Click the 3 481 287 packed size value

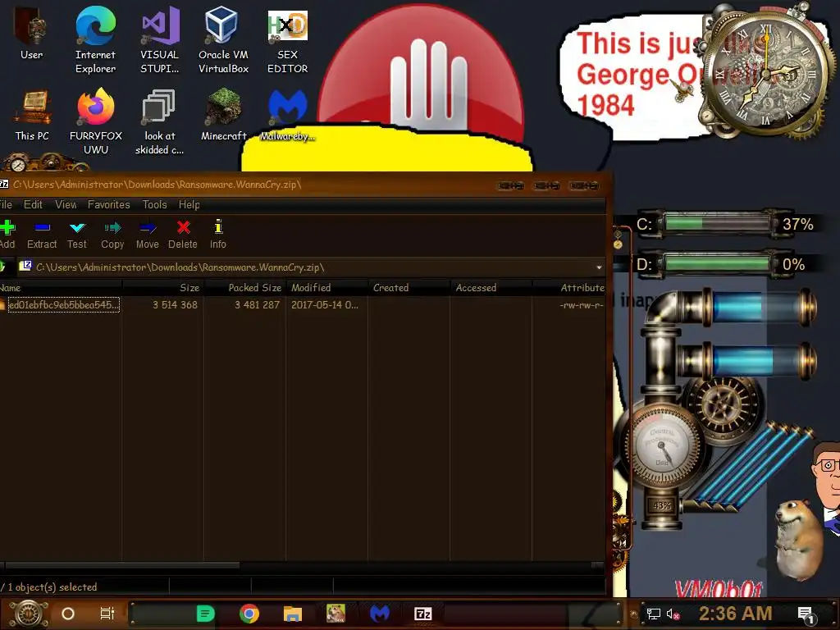click(x=257, y=305)
